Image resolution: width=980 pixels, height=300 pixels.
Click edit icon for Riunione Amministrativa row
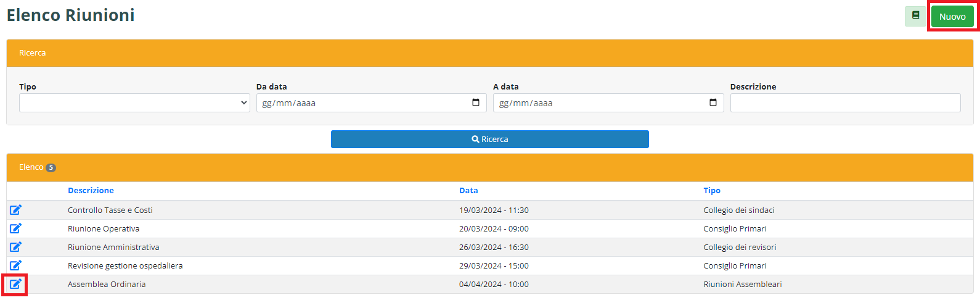(x=15, y=247)
